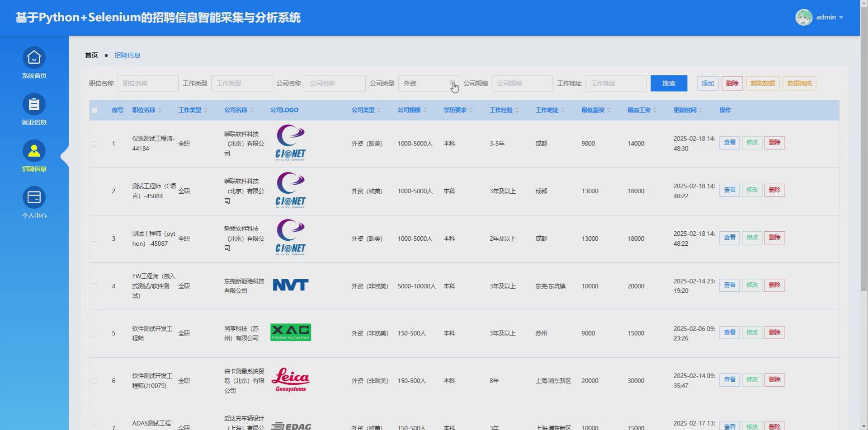The width and height of the screenshot is (868, 430).
Task: Click the Leica Geosystems logo
Action: [291, 380]
